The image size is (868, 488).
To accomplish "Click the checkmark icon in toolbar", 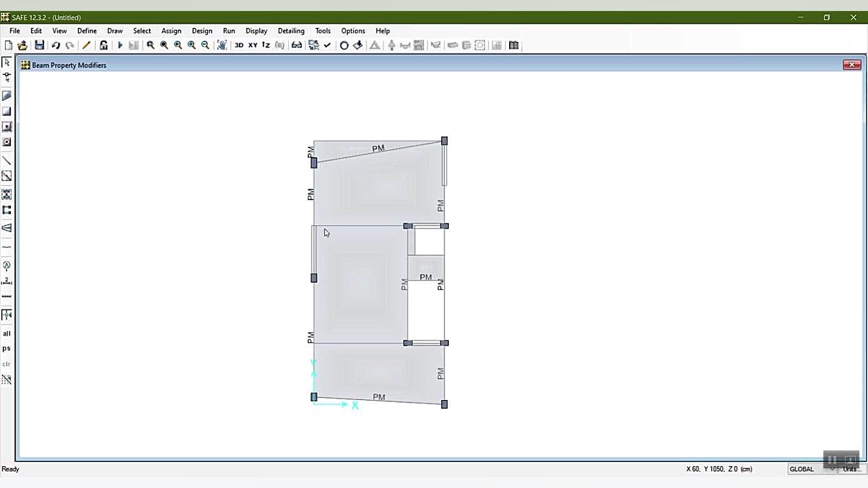I will (327, 45).
